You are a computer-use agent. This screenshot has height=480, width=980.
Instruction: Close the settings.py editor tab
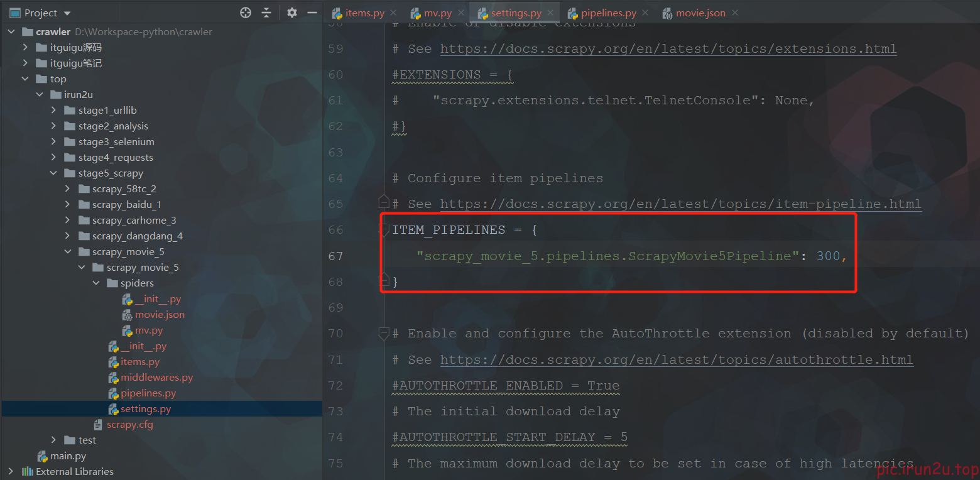pyautogui.click(x=550, y=13)
